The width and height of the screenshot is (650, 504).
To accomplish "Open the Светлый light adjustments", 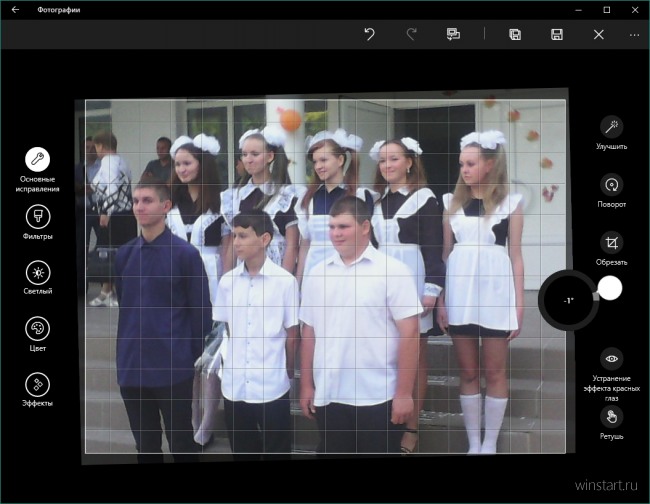I will pos(38,273).
